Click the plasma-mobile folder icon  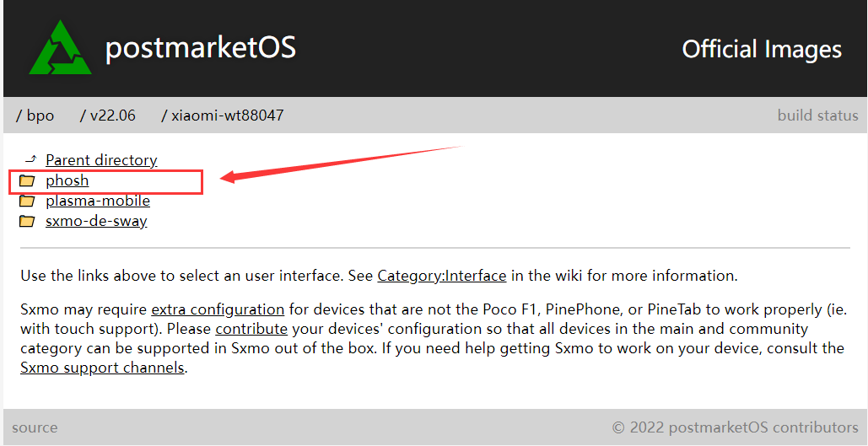(27, 201)
